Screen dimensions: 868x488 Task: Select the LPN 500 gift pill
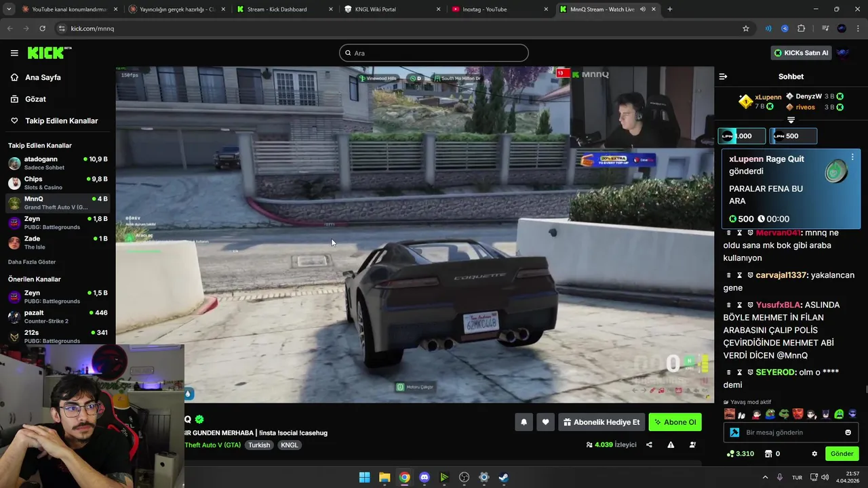point(793,136)
